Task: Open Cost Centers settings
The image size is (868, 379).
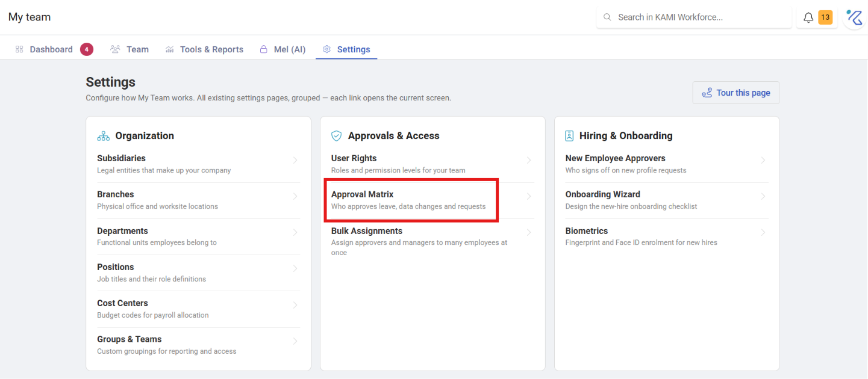Action: pos(198,309)
